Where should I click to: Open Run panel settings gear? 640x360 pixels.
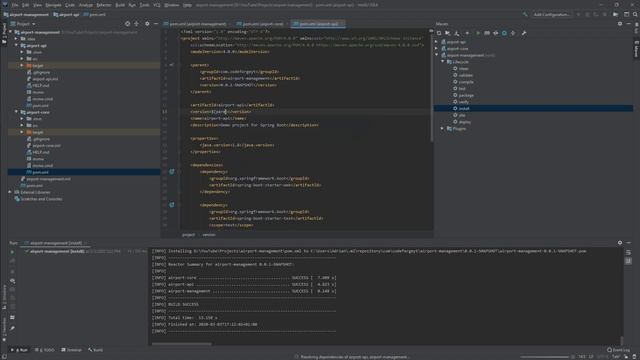pos(620,242)
